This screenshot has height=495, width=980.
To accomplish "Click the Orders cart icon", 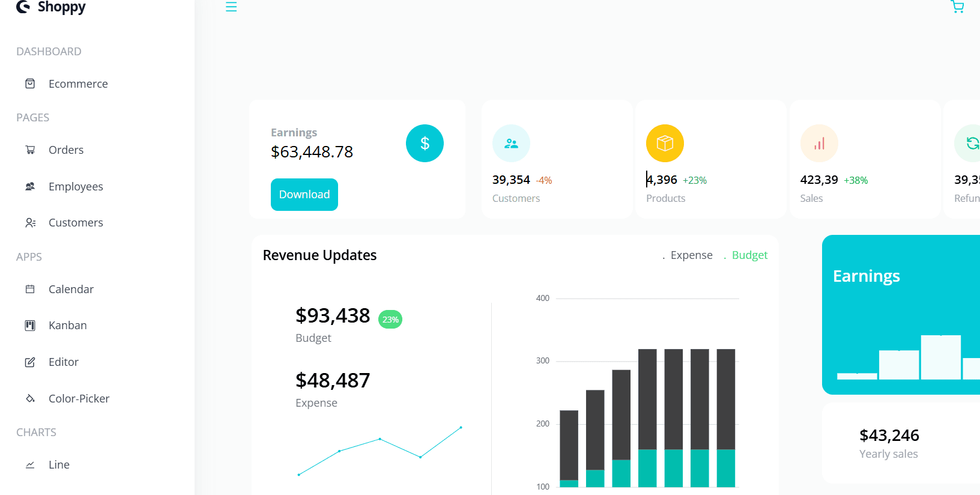I will click(30, 150).
